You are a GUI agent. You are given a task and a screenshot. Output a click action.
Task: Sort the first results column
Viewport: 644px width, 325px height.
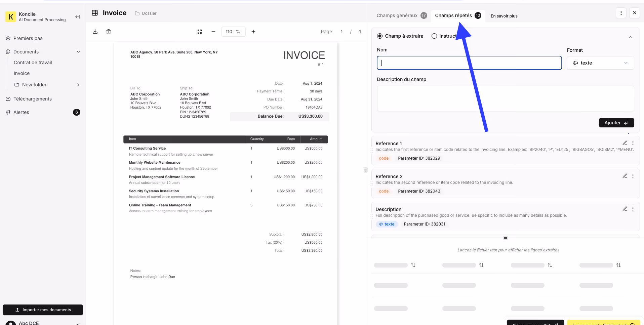pyautogui.click(x=413, y=265)
